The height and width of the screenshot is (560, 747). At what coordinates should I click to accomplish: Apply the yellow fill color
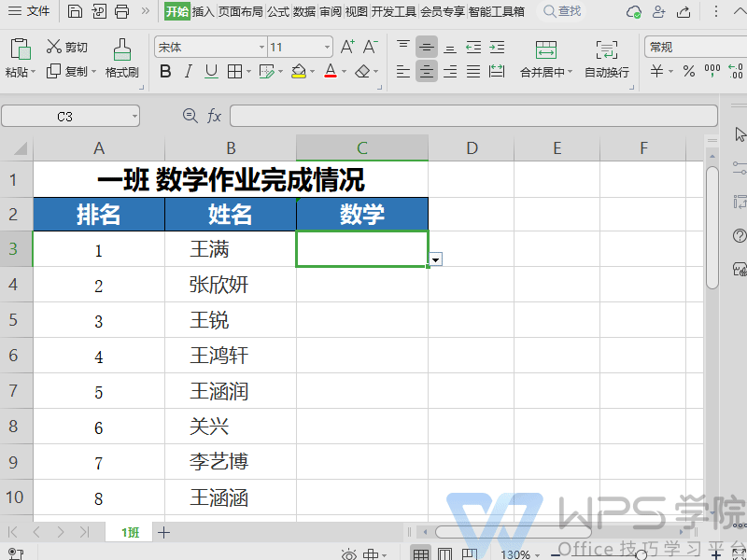(299, 72)
